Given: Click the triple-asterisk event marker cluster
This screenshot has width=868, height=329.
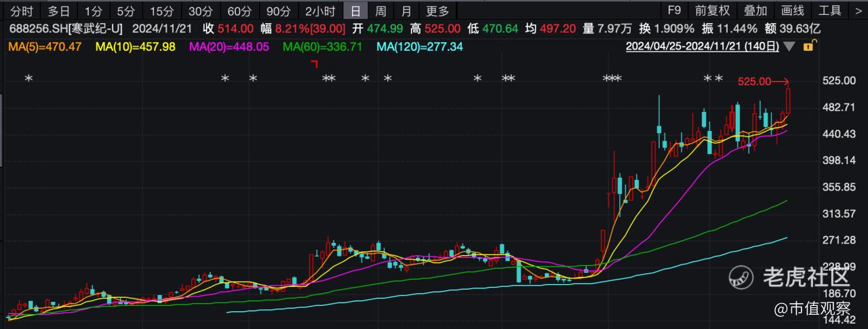Looking at the screenshot, I should pyautogui.click(x=612, y=79).
